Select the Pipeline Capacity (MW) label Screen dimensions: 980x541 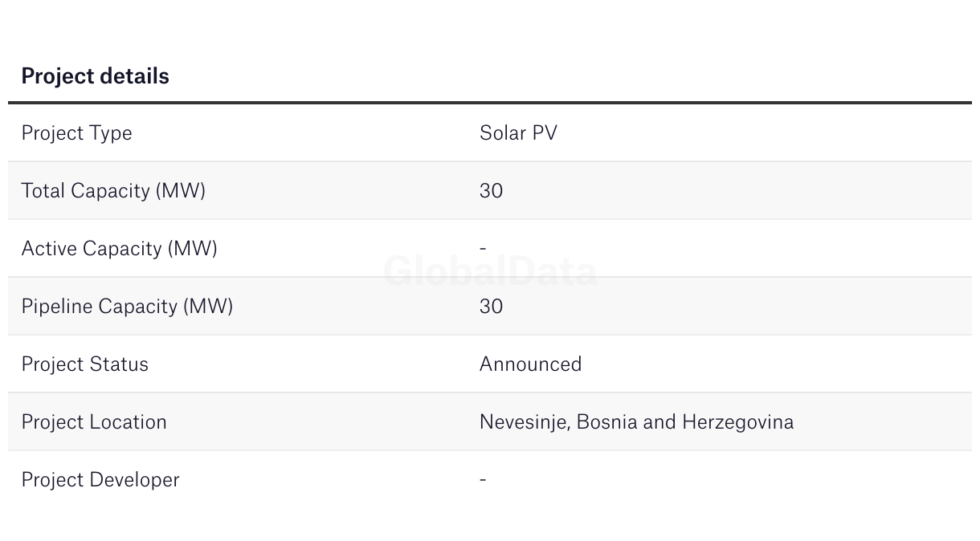(x=127, y=307)
